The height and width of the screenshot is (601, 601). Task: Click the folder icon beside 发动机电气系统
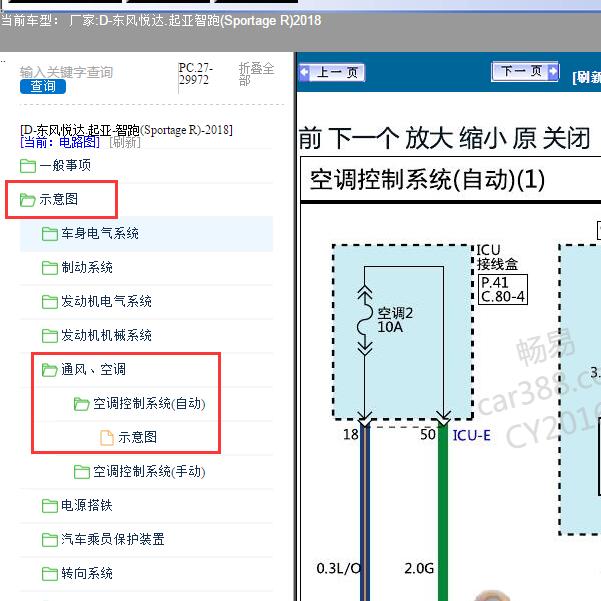[50, 302]
